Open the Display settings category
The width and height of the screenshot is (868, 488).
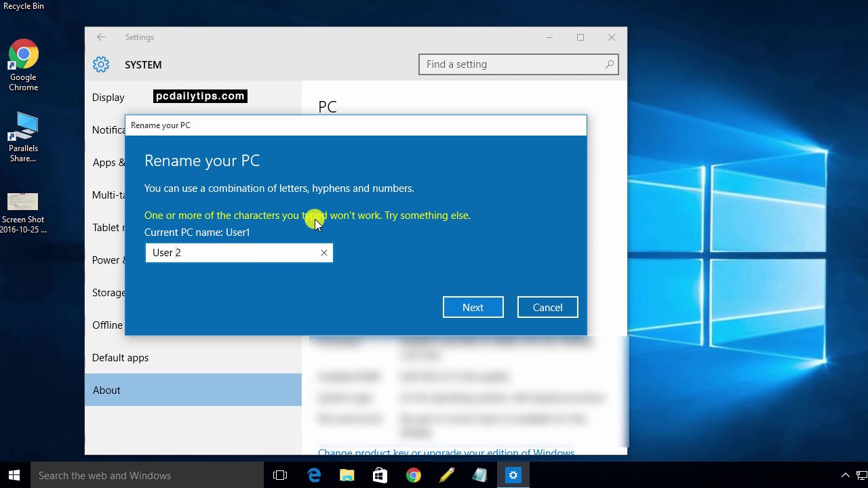tap(108, 97)
